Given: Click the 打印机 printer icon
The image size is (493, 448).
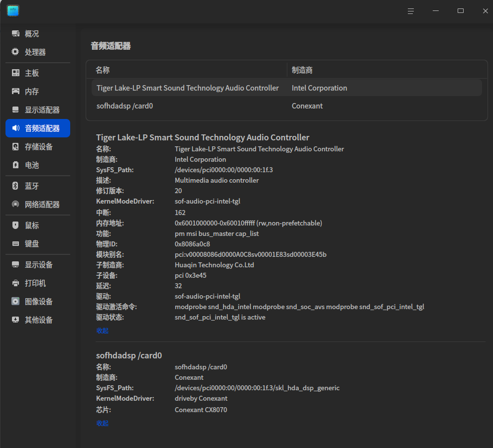Looking at the screenshot, I should (x=15, y=283).
